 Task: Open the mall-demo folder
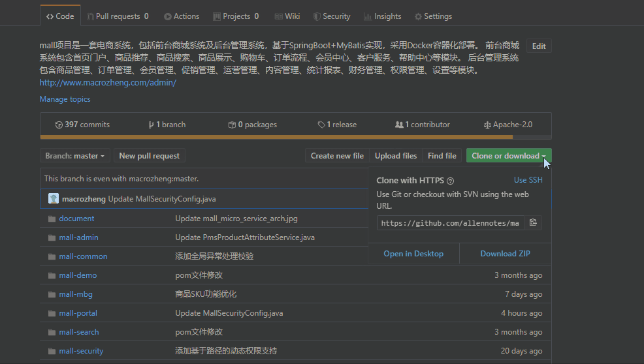[x=78, y=275]
